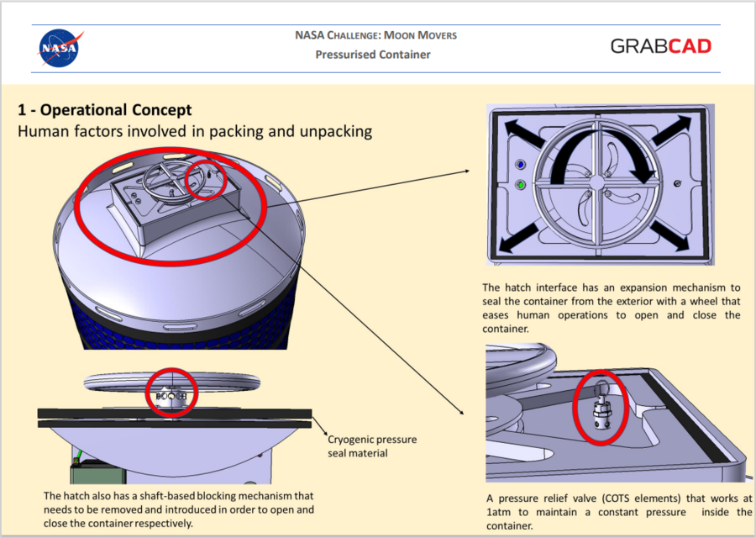Click the 'Cryogenic pressure seal material' label
756x538 pixels.
(372, 446)
